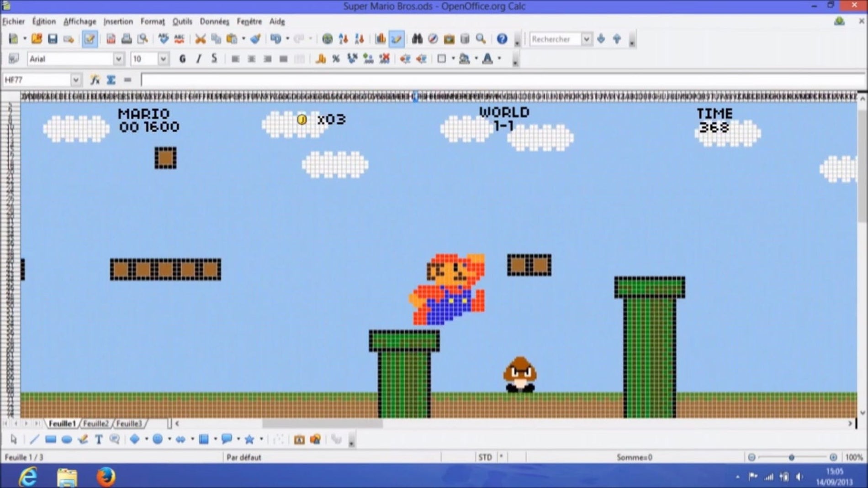The width and height of the screenshot is (868, 488).
Task: Toggle Edit File mode button
Action: (90, 39)
